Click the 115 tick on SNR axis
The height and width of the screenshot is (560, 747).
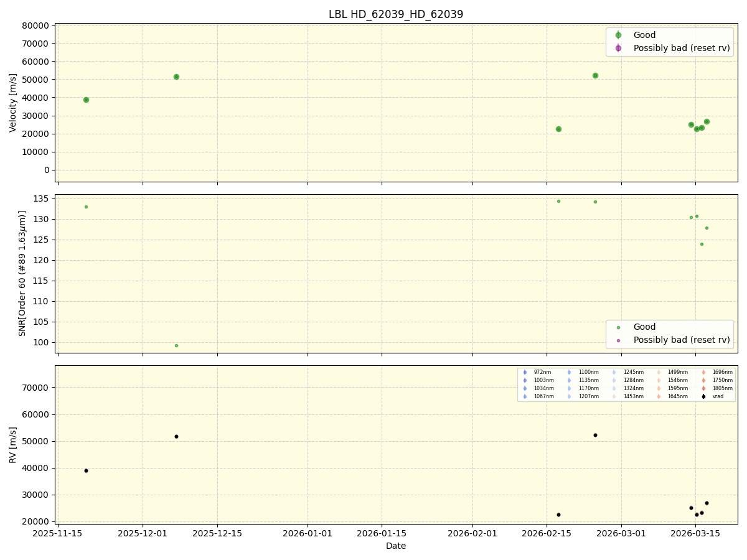point(42,281)
